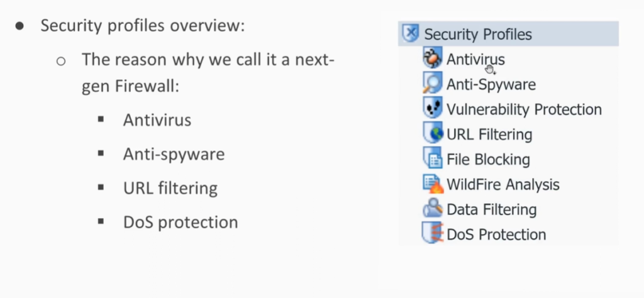Click the File Blocking document icon
The height and width of the screenshot is (298, 644).
tap(433, 159)
